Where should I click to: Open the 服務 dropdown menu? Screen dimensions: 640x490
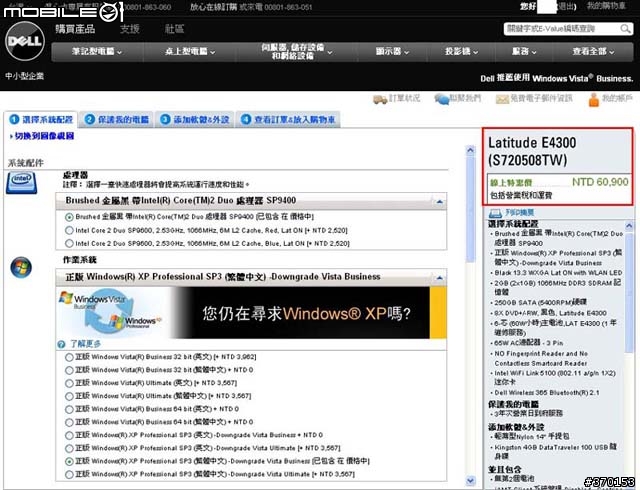(524, 51)
